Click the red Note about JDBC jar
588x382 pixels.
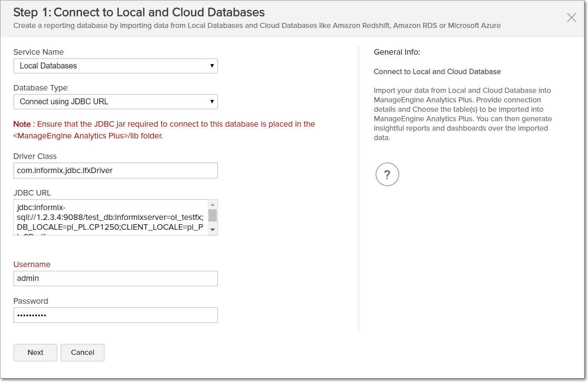(x=164, y=130)
